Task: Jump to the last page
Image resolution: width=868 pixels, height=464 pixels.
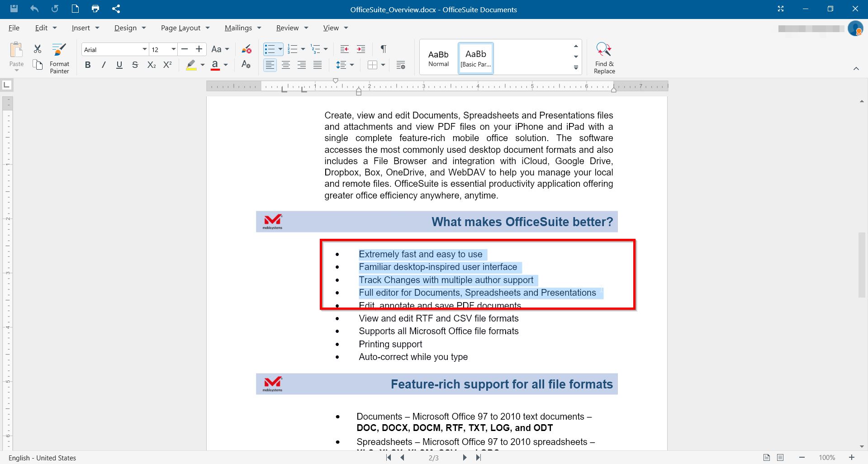Action: pyautogui.click(x=479, y=458)
